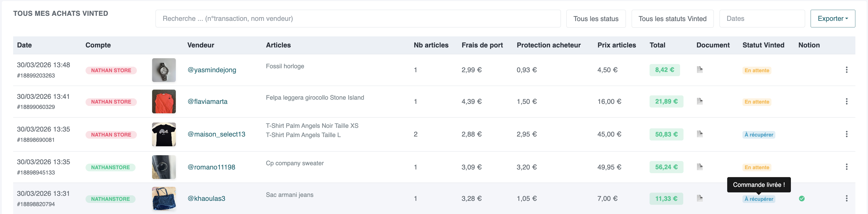Click the NATHAN STORE badge on the Fossil horloge row

tap(111, 70)
